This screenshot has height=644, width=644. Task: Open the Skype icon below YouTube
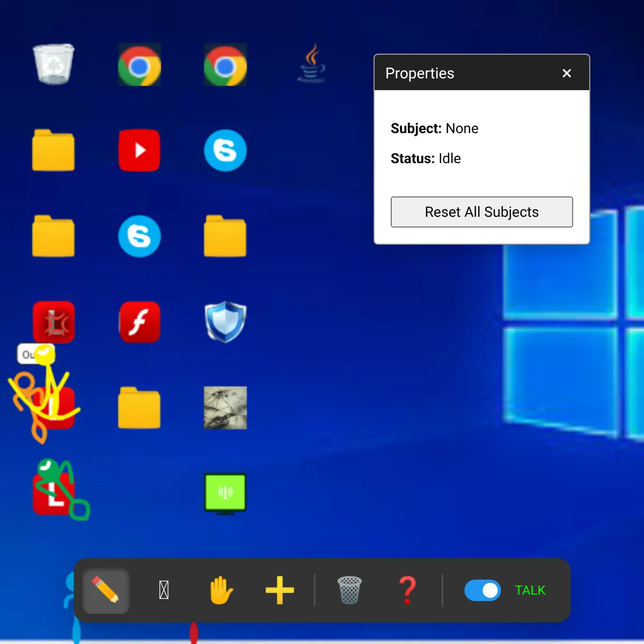(140, 236)
